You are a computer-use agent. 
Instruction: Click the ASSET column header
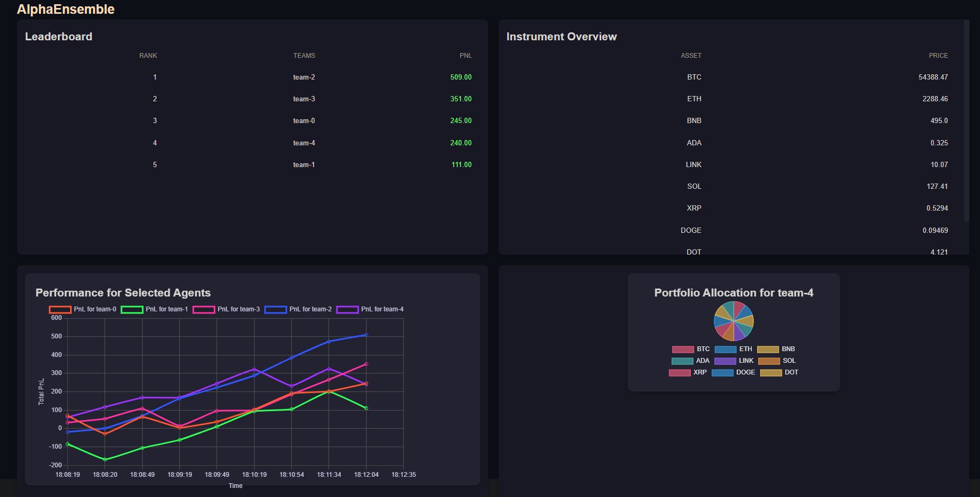691,56
